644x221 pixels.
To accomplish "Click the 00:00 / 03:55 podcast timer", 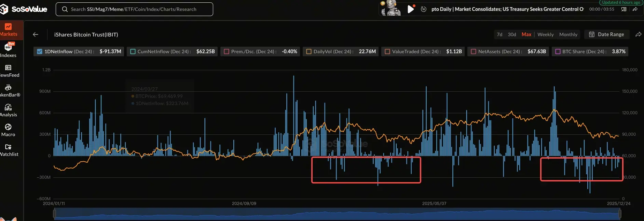I will pyautogui.click(x=602, y=9).
